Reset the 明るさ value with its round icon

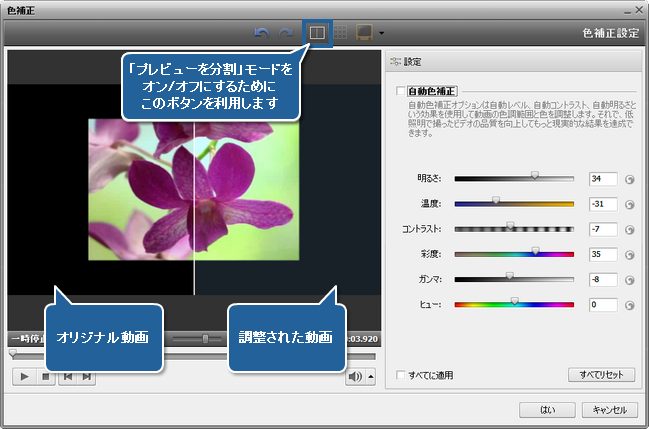coord(630,180)
